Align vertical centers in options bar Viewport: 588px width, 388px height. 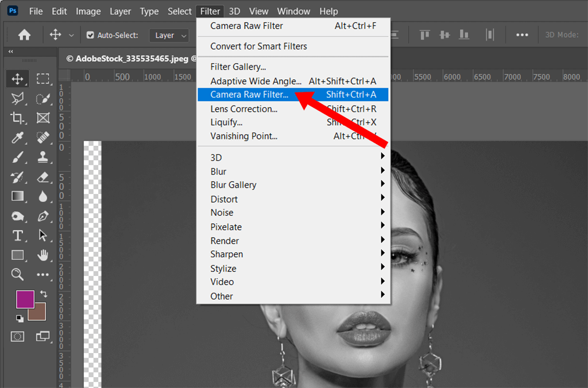[444, 35]
